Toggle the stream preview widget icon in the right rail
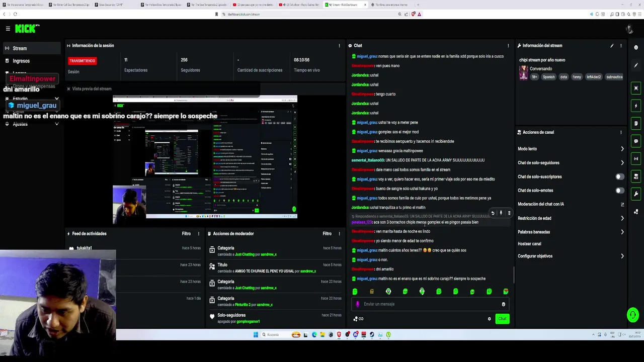The width and height of the screenshot is (644, 362). (x=636, y=88)
